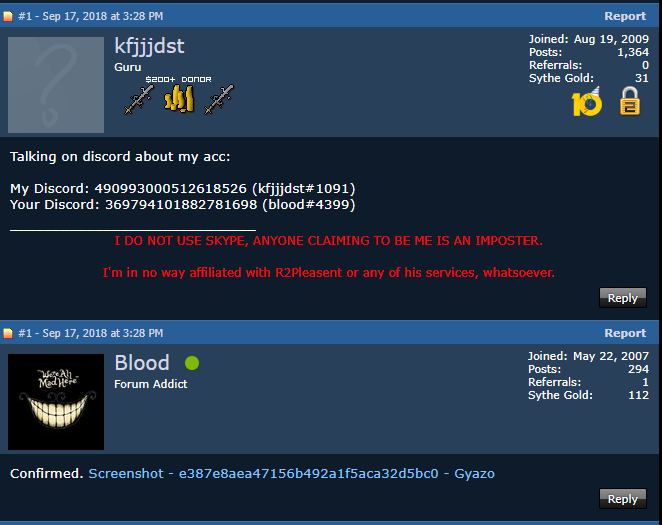Report Blood's post
This screenshot has width=662, height=525.
[625, 333]
